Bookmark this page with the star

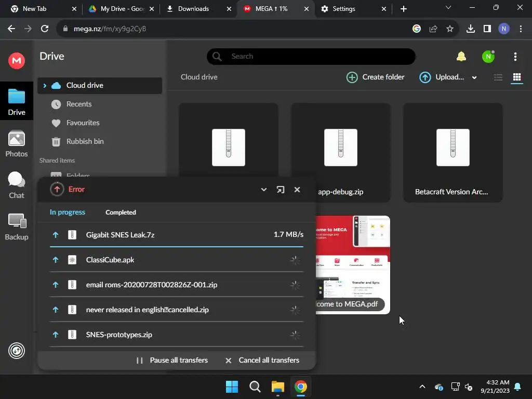450,29
